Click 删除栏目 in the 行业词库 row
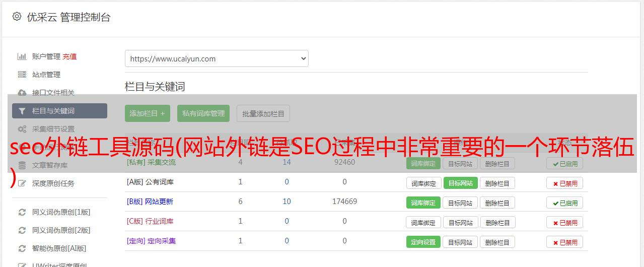The width and height of the screenshot is (644, 267). coord(497,222)
